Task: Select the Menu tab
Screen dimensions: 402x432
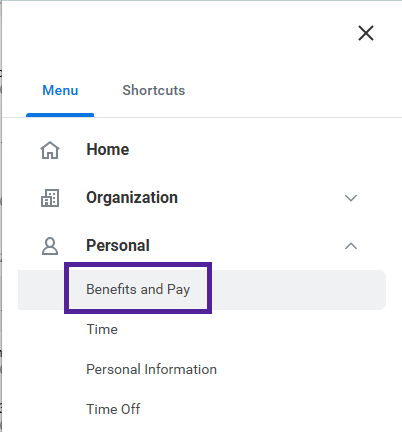Action: [x=60, y=90]
